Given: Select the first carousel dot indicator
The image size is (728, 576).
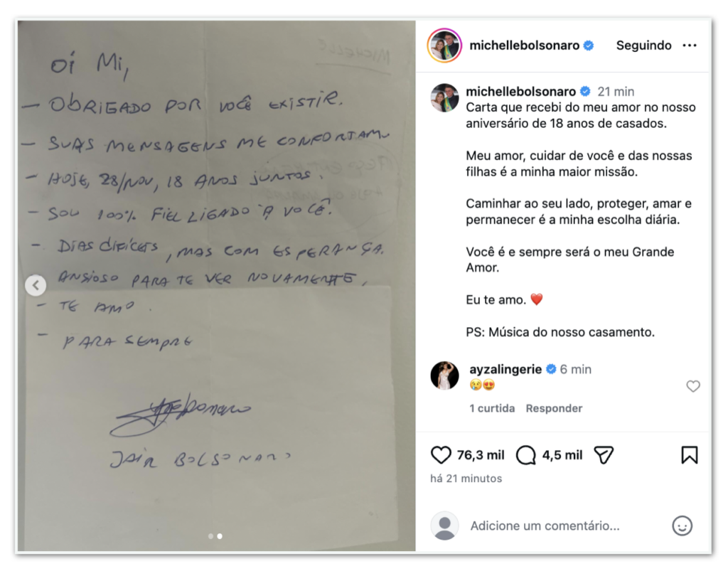Looking at the screenshot, I should click(210, 536).
